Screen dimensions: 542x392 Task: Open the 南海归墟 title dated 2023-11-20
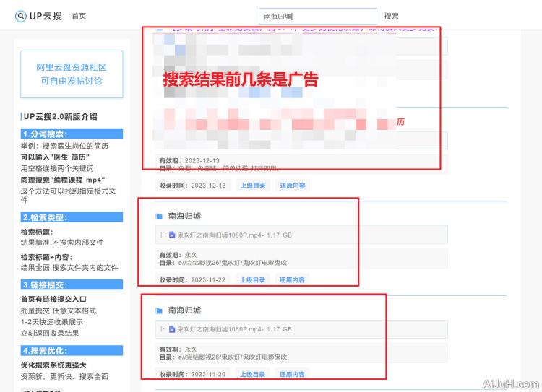pos(184,310)
